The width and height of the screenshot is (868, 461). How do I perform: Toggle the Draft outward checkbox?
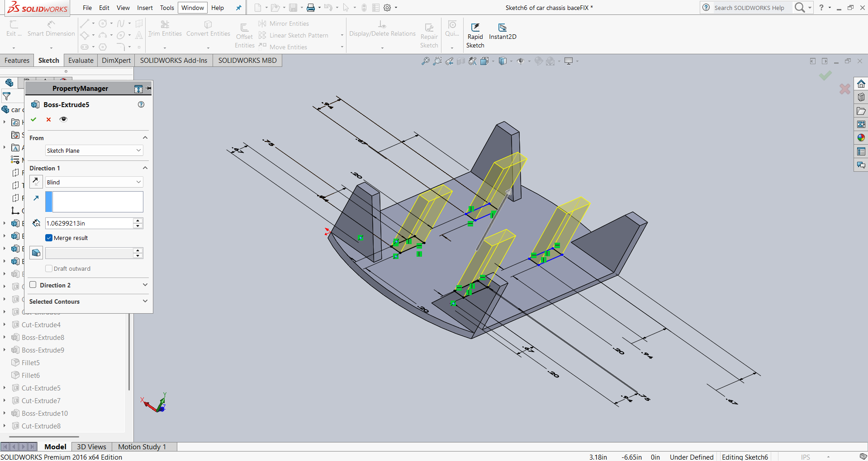pos(49,268)
